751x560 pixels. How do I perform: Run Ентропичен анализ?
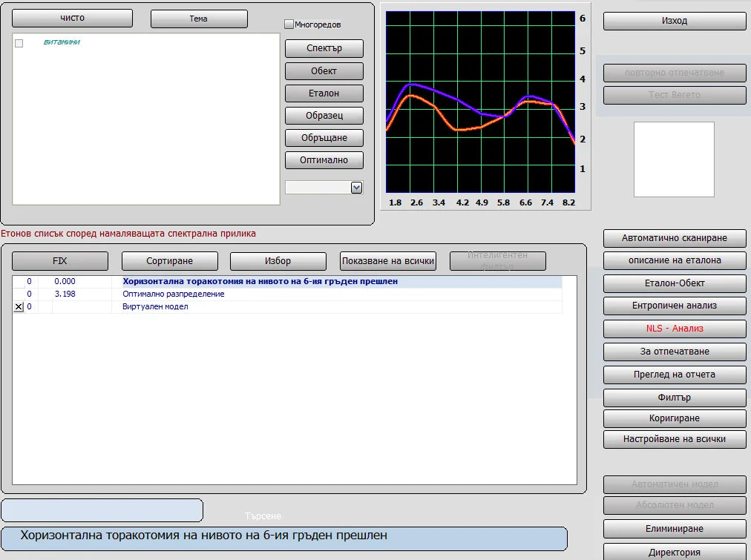tap(675, 306)
